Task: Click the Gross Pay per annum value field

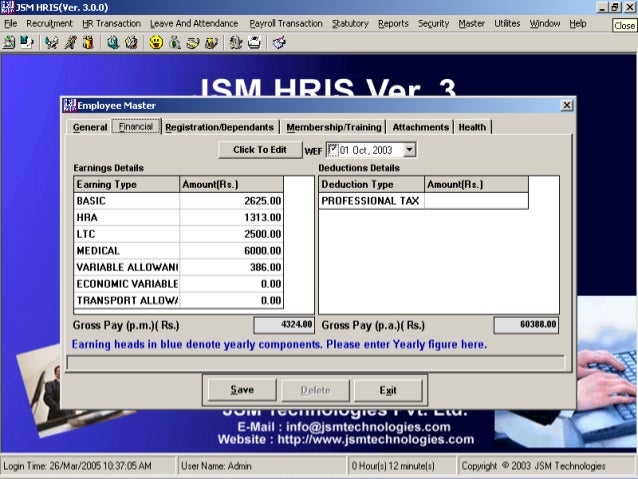Action: pyautogui.click(x=526, y=325)
